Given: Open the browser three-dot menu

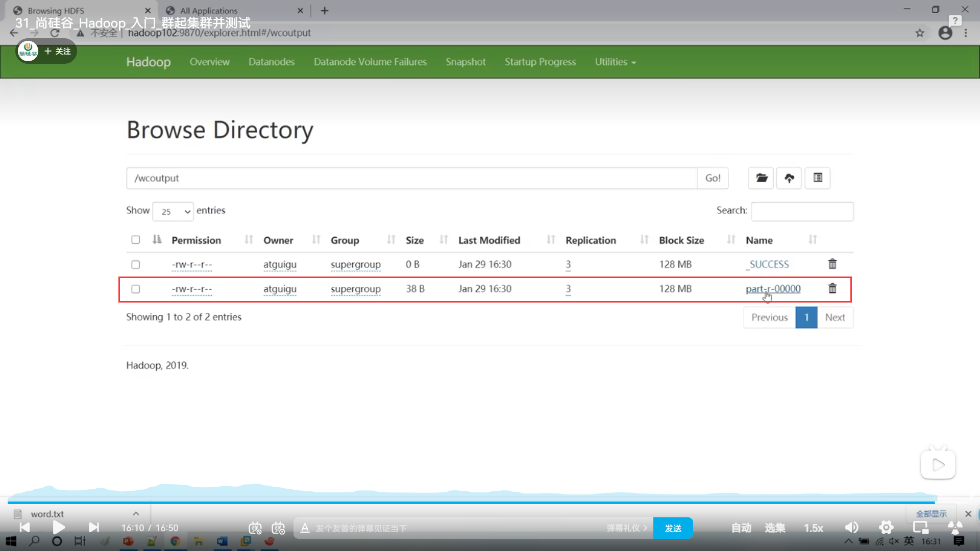Looking at the screenshot, I should coord(966,33).
